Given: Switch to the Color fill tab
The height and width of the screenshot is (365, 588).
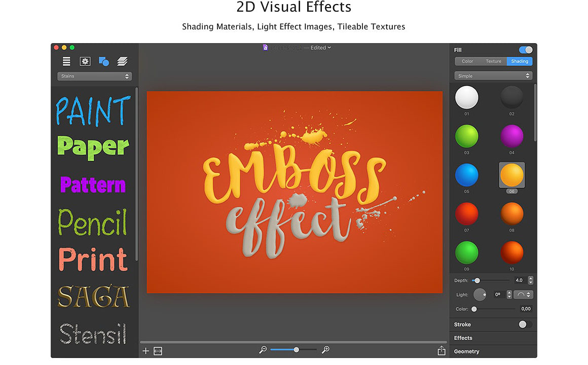Looking at the screenshot, I should coord(467,61).
